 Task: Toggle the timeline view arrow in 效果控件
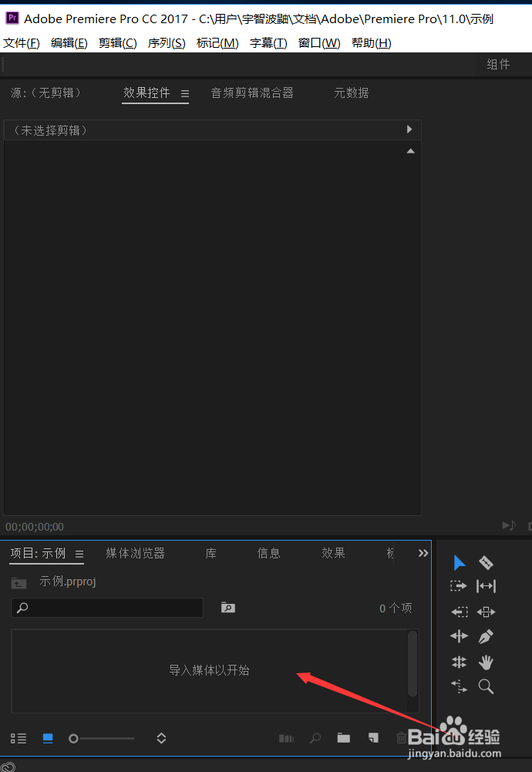pos(409,130)
